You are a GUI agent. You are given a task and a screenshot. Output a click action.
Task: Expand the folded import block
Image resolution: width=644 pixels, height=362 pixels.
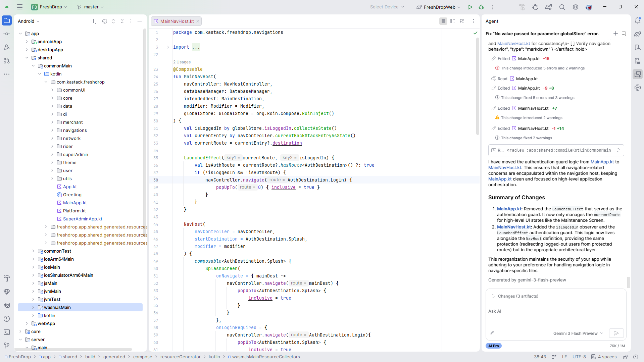click(168, 47)
